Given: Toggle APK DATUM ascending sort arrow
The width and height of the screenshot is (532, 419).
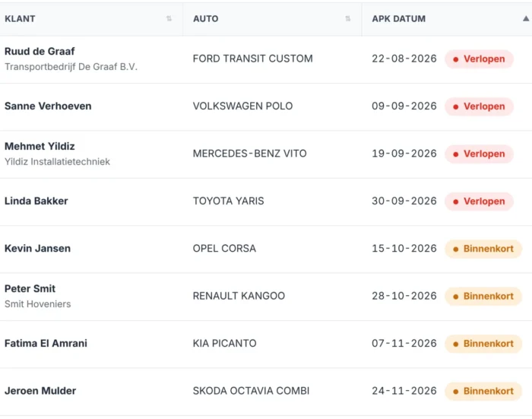Looking at the screenshot, I should pyautogui.click(x=526, y=19).
